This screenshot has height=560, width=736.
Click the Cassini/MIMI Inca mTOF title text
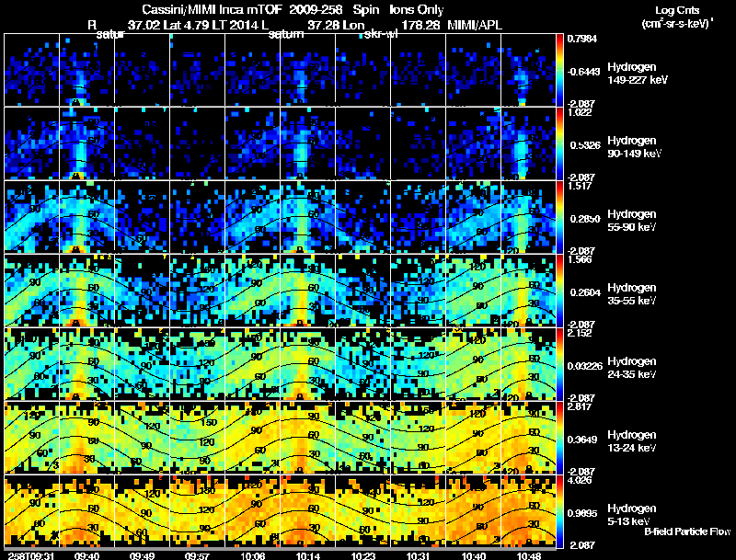tap(213, 9)
